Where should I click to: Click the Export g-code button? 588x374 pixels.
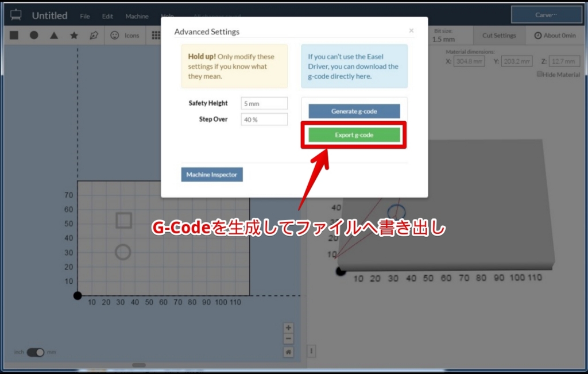pos(354,134)
